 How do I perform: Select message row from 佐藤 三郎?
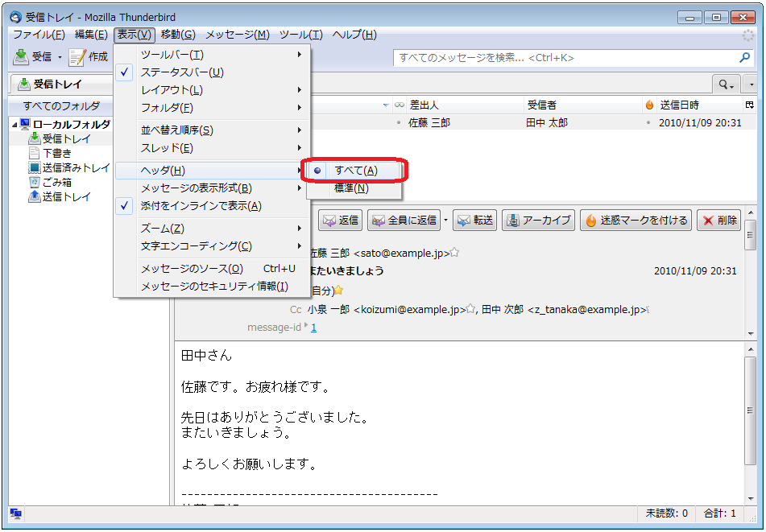click(x=532, y=122)
